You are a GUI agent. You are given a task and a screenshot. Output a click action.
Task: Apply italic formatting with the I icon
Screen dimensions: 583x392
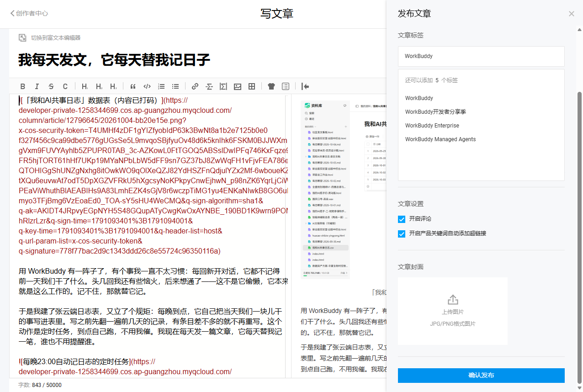coord(37,86)
